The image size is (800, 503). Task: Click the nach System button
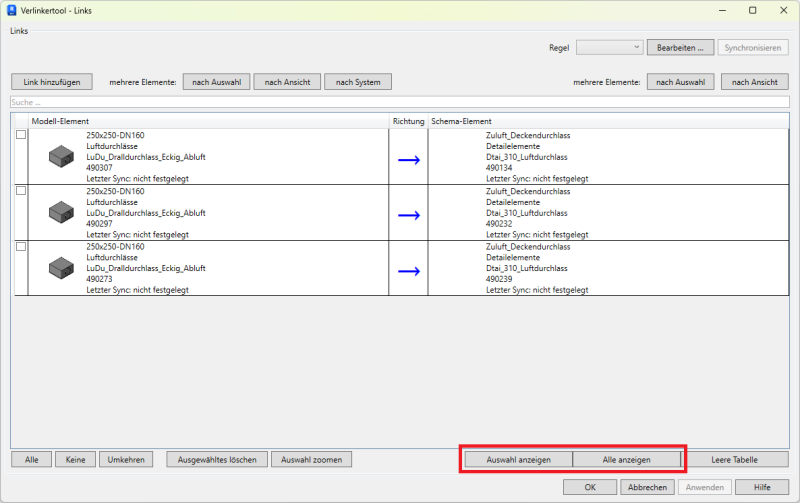tap(358, 82)
